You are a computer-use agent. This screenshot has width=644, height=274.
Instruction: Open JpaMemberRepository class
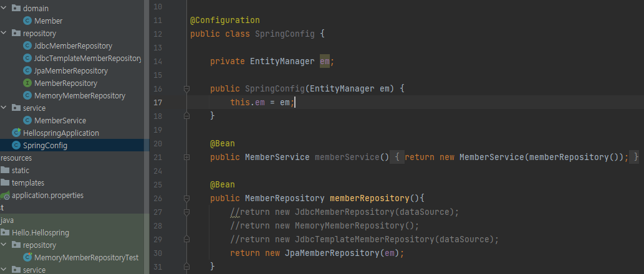[71, 71]
